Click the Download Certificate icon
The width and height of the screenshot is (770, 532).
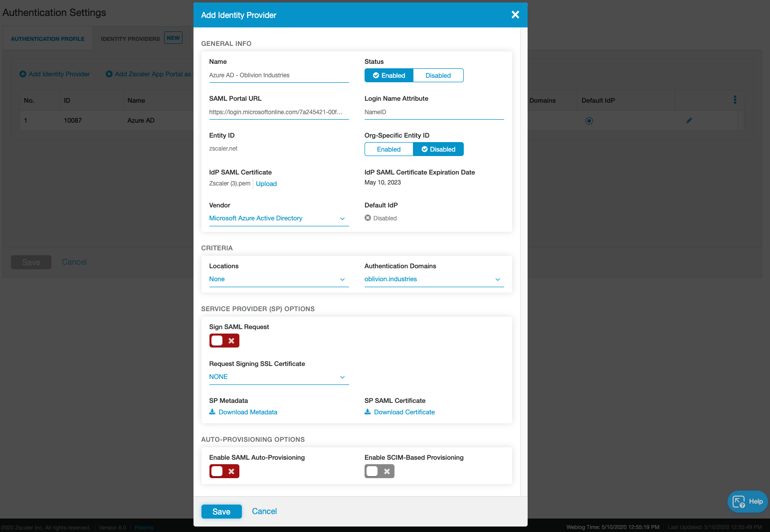click(x=368, y=412)
